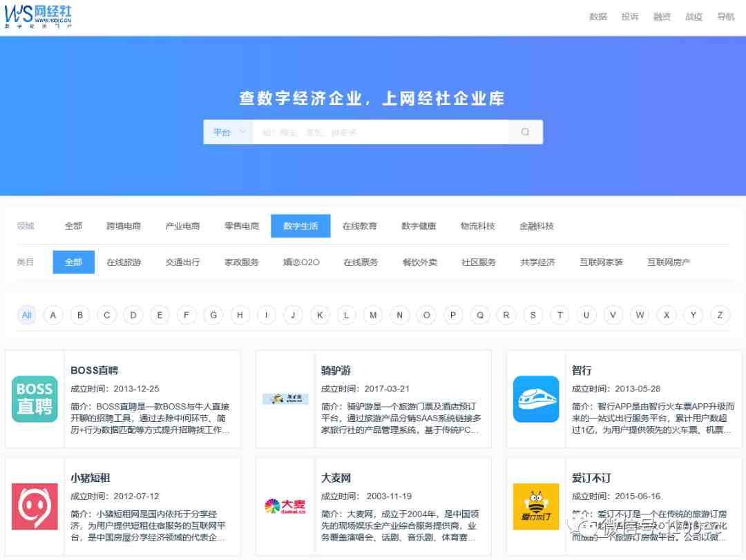Open the 小猪短租 company title
This screenshot has width=746, height=560.
point(90,478)
